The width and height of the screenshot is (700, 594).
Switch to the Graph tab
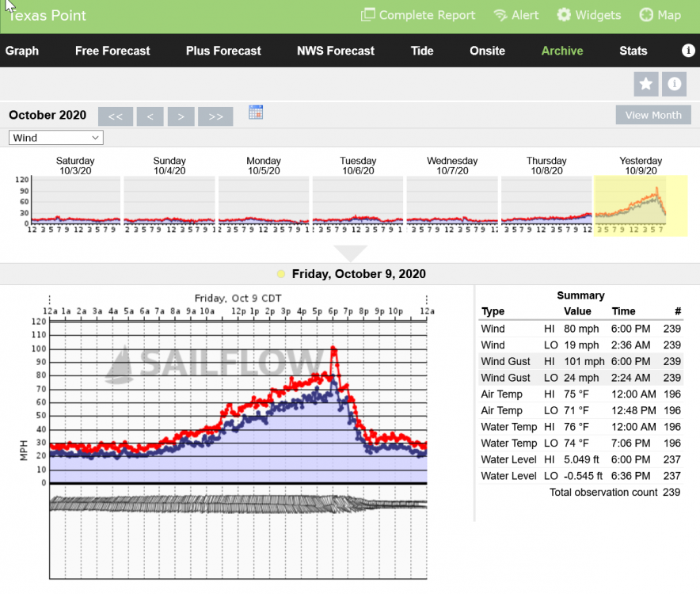coord(22,51)
